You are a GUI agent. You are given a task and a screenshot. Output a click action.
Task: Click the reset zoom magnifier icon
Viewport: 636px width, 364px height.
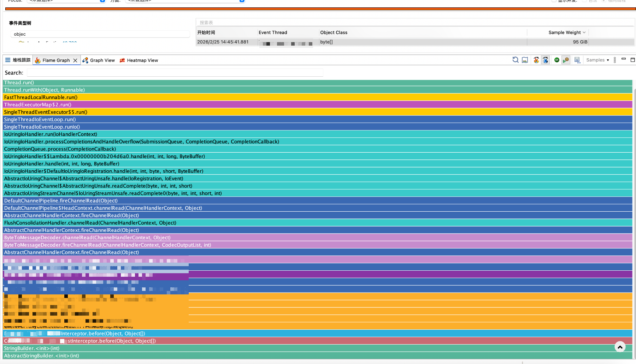[x=516, y=60]
